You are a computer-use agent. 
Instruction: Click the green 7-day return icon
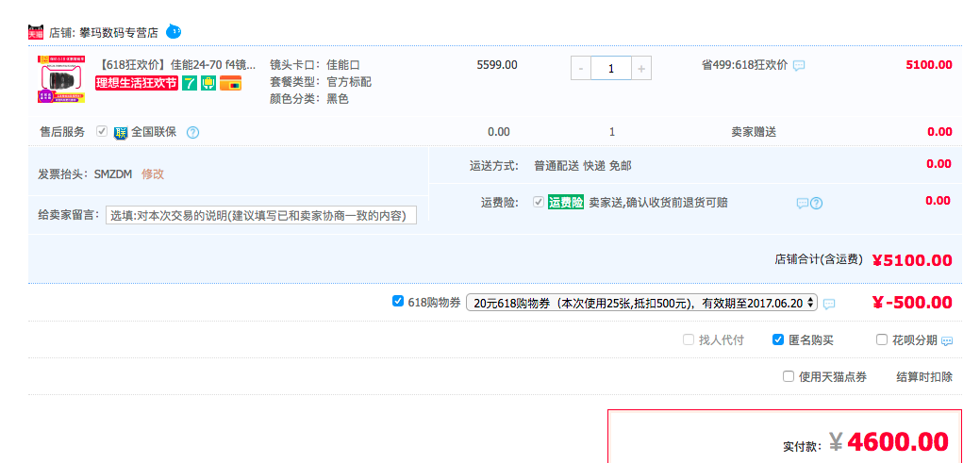(190, 83)
